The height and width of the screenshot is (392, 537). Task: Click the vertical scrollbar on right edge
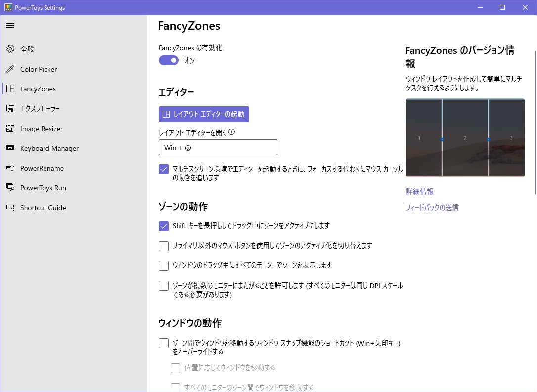pyautogui.click(x=535, y=123)
